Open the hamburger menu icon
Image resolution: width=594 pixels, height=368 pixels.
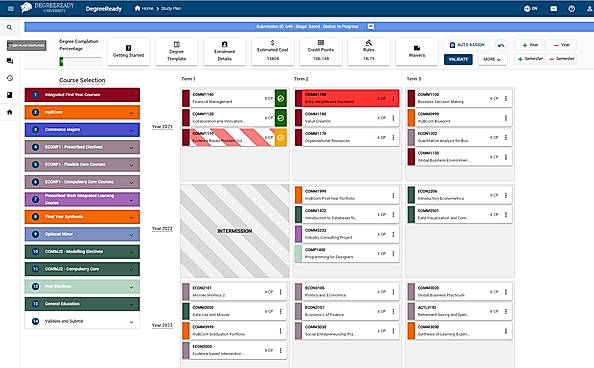11,8
